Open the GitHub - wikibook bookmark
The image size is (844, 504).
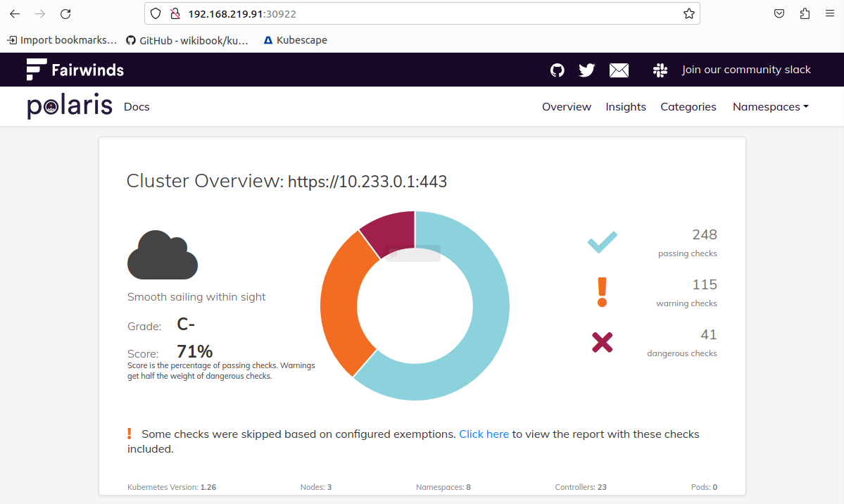[187, 40]
